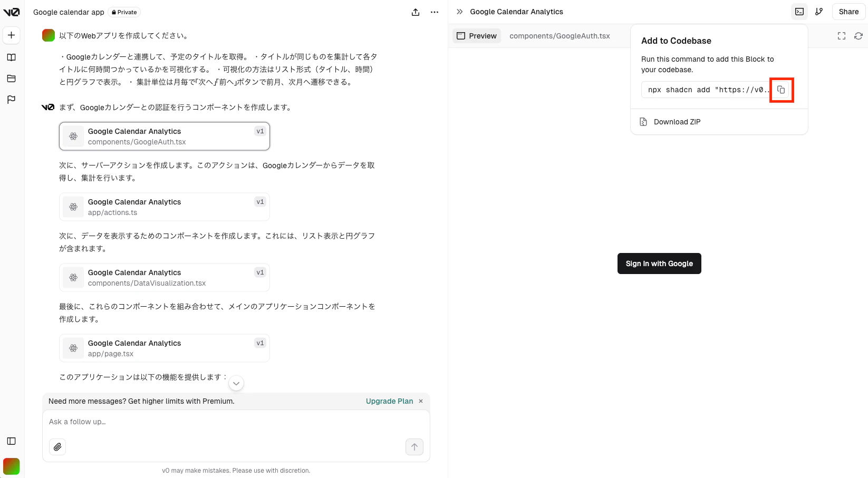
Task: Click Sign in with Google button
Action: pos(659,264)
